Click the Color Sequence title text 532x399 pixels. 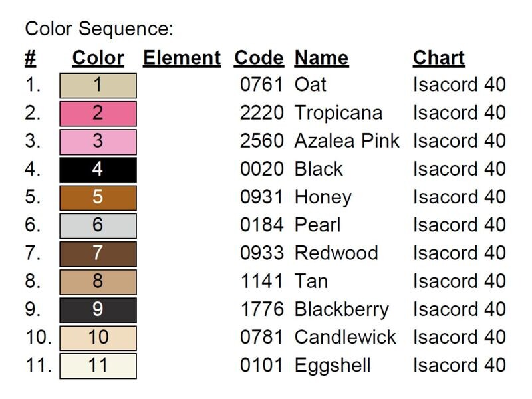pos(99,29)
